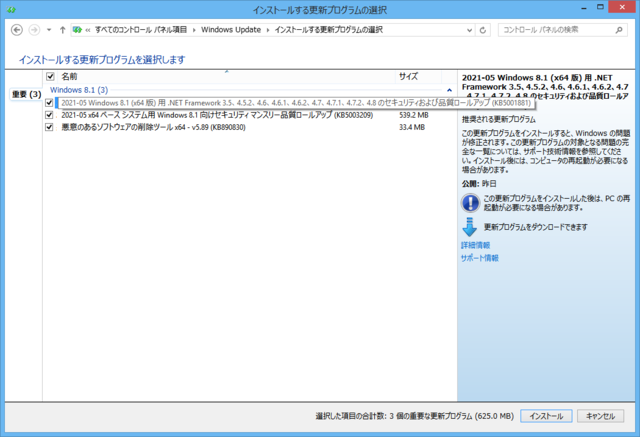Click the restart-required exclamation icon
Screen dimensions: 640x437
(470, 203)
